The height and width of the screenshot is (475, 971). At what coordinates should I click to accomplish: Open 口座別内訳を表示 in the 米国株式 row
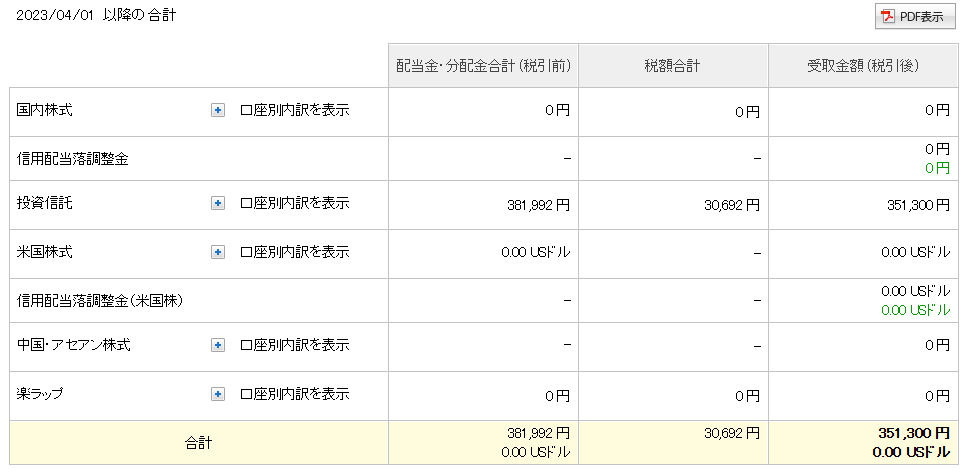pos(295,252)
